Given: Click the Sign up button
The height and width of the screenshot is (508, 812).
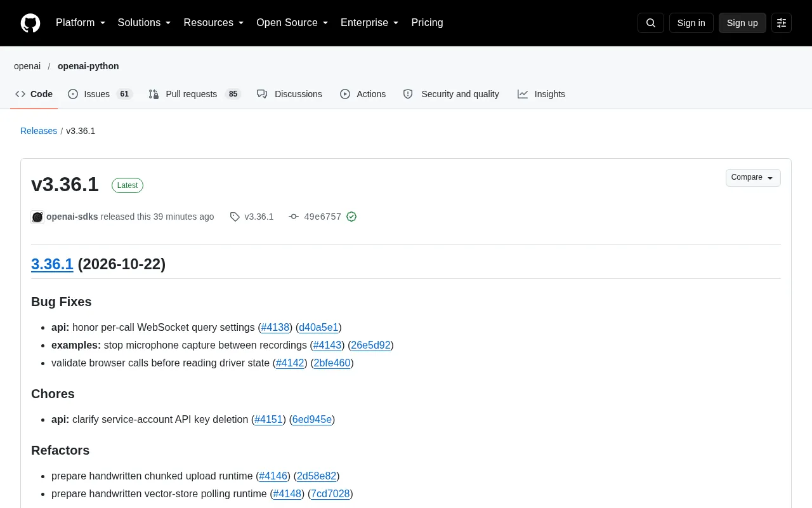Looking at the screenshot, I should tap(742, 23).
